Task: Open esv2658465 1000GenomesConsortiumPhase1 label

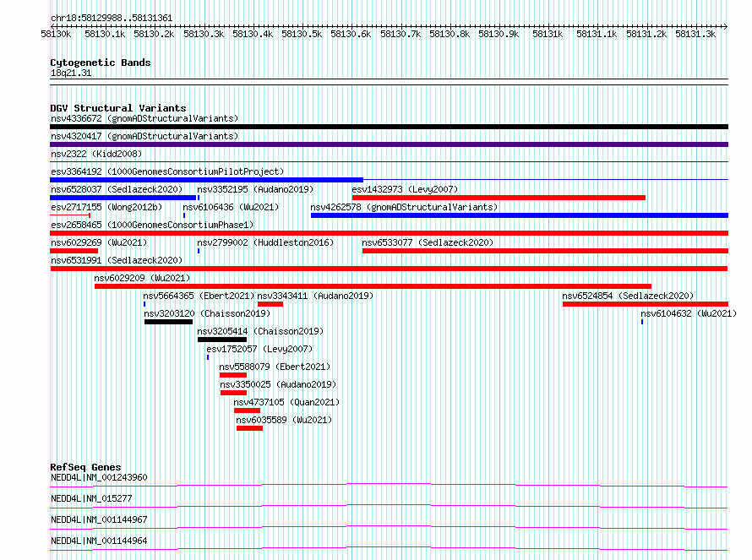Action: coord(152,225)
